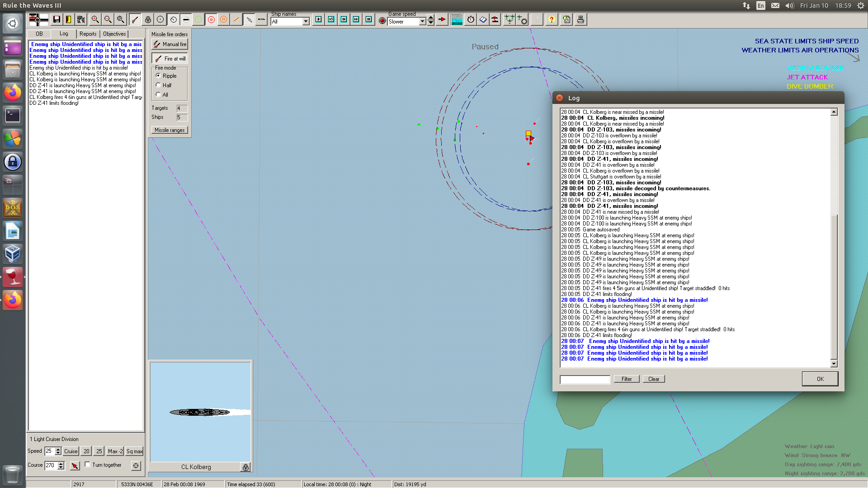The width and height of the screenshot is (868, 488).
Task: Select the Half fire mode
Action: point(158,85)
